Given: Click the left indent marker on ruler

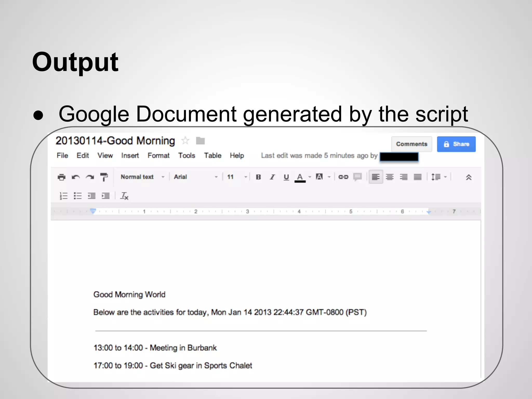Looking at the screenshot, I should pos(93,211).
